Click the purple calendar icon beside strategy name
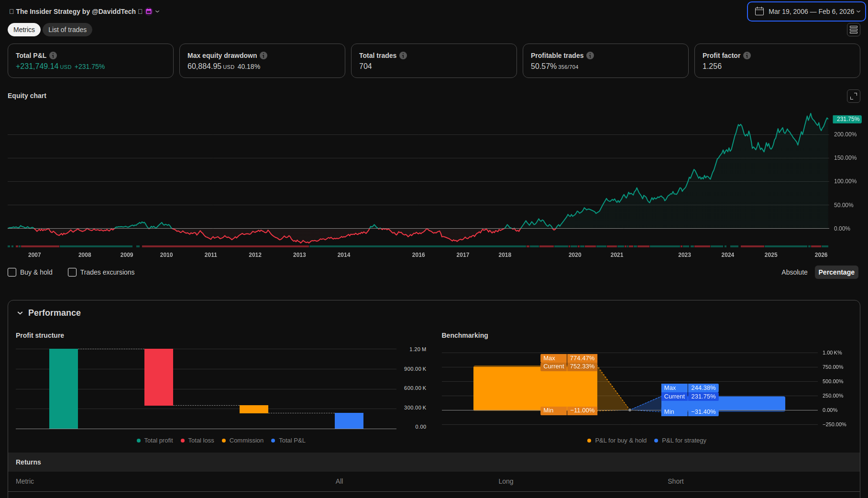Viewport: 868px width, 498px height. tap(149, 11)
